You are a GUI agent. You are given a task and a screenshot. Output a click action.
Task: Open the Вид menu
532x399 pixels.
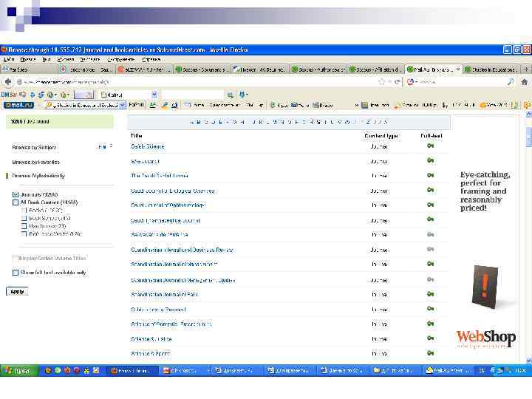click(47, 59)
